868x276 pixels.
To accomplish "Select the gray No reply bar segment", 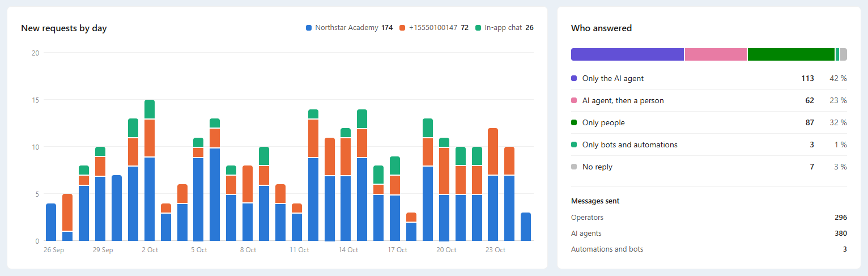I will [844, 54].
